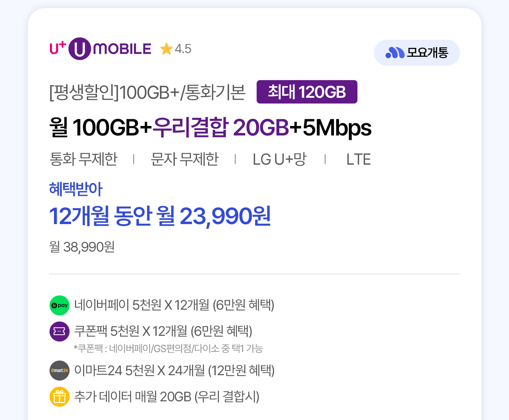
Task: Click the blue 모요개통 logo icon
Action: point(395,53)
